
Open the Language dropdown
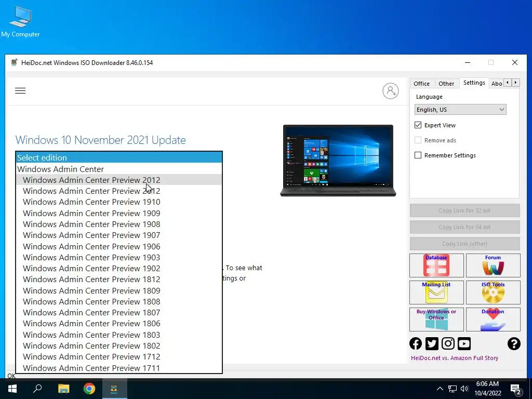460,110
